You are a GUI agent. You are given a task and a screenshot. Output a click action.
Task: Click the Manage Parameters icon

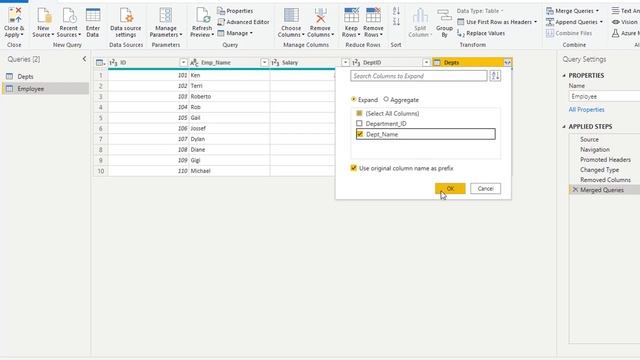click(166, 16)
